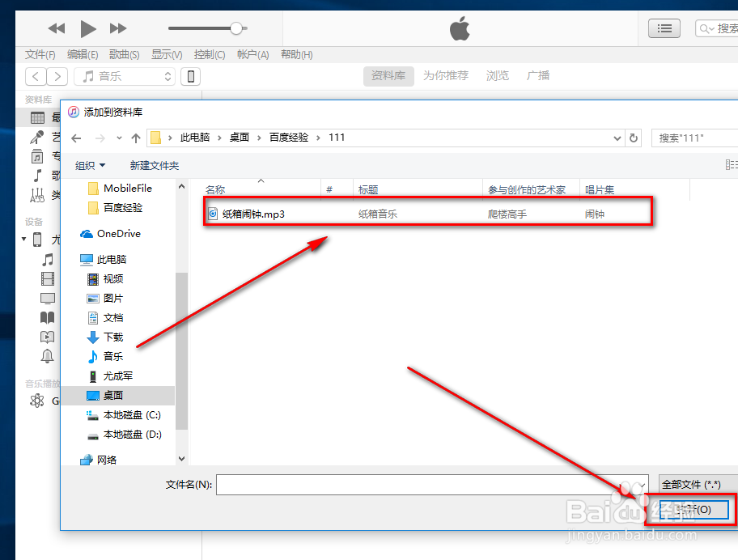738x560 pixels.
Task: Click the albums icon in iTunes sidebar
Action: click(x=37, y=156)
